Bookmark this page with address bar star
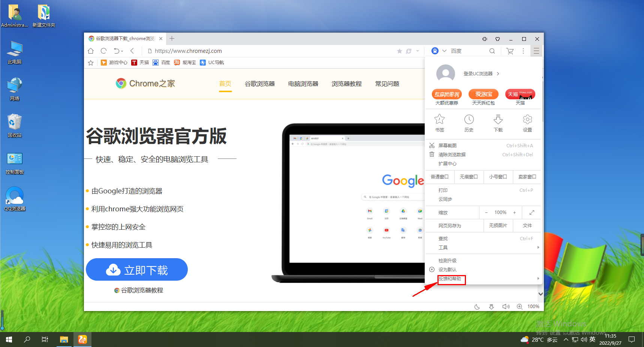The image size is (644, 347). coord(400,51)
